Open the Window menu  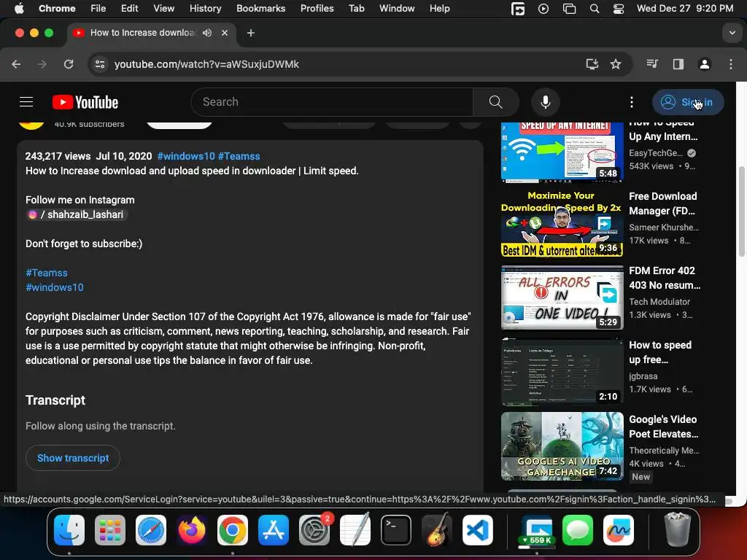point(397,8)
